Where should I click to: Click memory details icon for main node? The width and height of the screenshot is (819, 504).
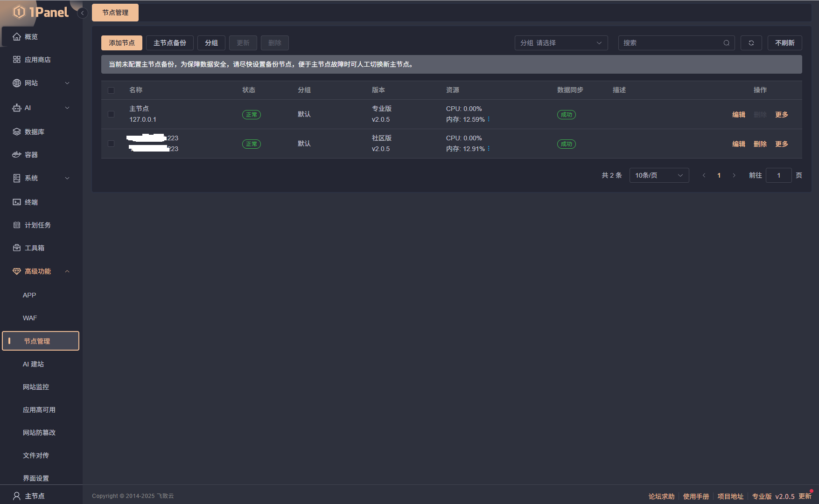(489, 119)
